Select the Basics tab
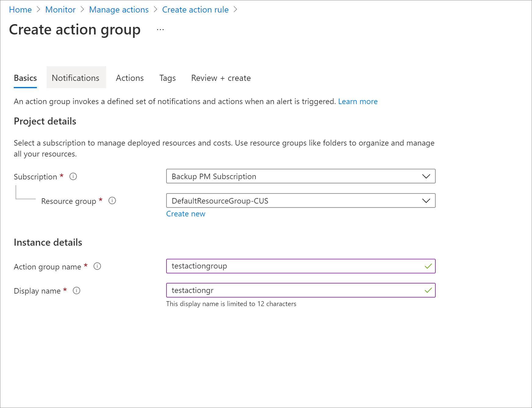Image resolution: width=532 pixels, height=408 pixels. tap(25, 78)
